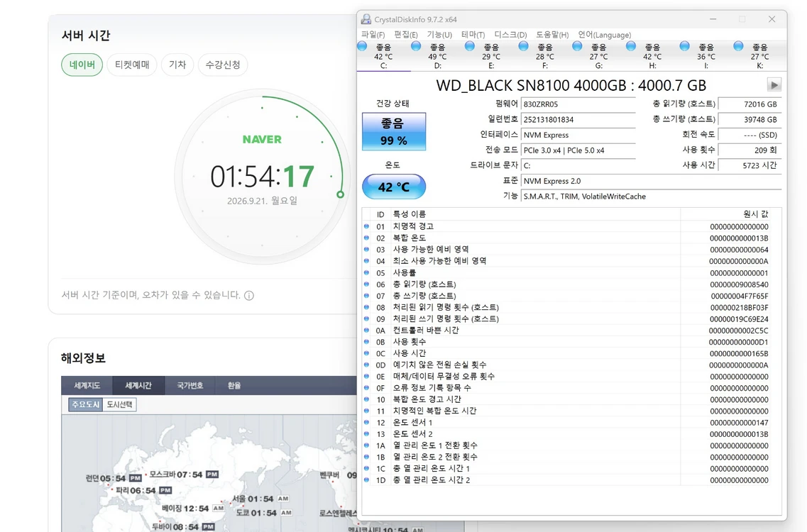The image size is (807, 532).
Task: Click the CrystalDiskInfo app icon in title bar
Action: pyautogui.click(x=366, y=19)
